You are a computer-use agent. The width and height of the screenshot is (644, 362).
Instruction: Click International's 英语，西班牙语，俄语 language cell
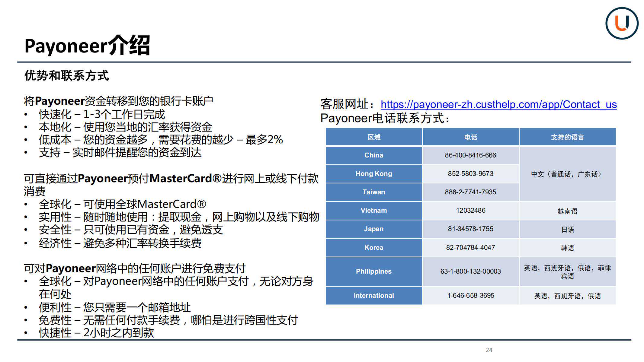[567, 296]
